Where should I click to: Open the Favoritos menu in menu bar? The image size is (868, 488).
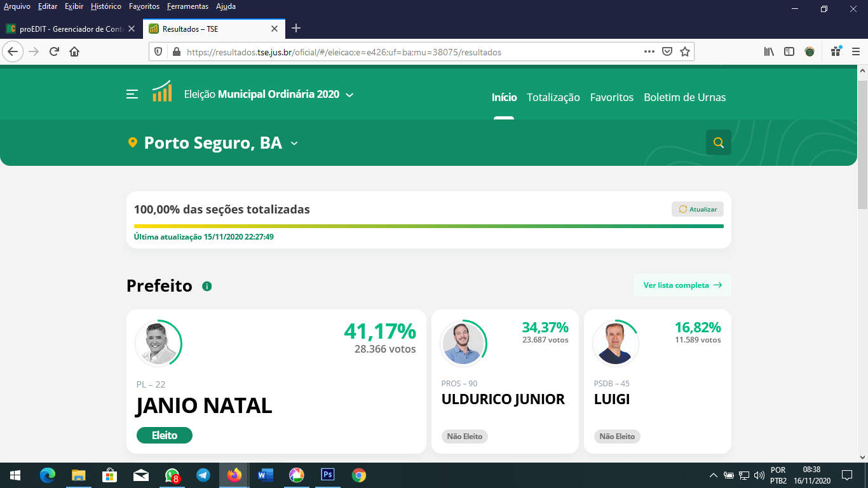(x=144, y=6)
